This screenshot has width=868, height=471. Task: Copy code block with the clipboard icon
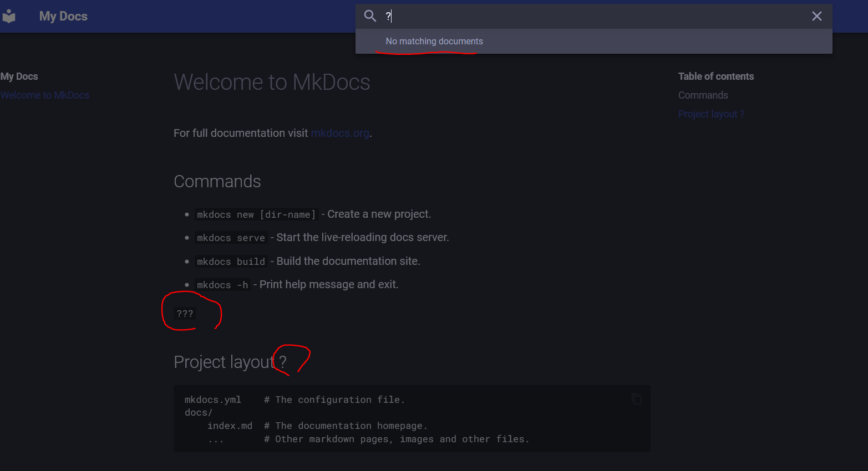pos(637,399)
